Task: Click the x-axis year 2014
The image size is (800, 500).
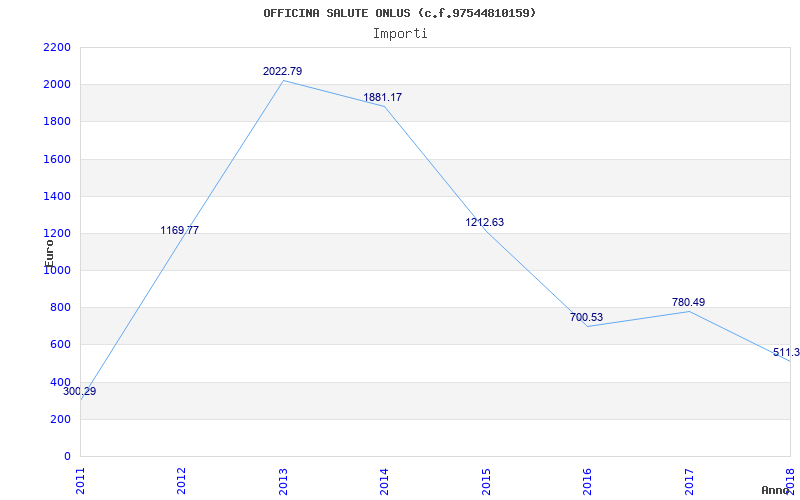Action: tap(384, 481)
